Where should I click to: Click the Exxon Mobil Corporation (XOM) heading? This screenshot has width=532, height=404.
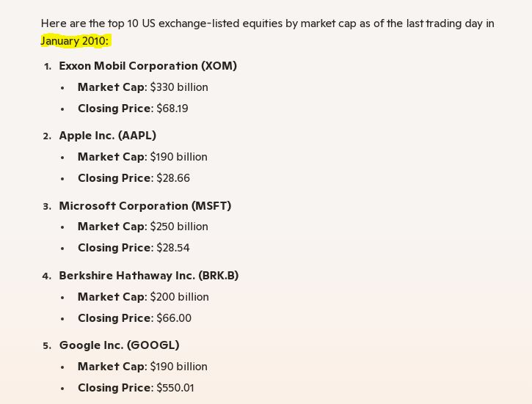click(x=147, y=66)
